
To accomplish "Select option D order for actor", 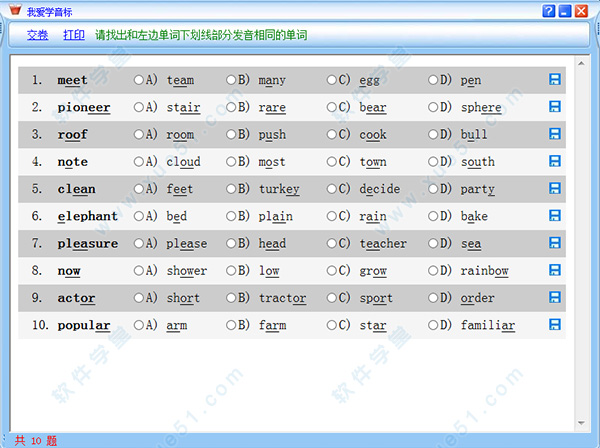I will [x=433, y=298].
